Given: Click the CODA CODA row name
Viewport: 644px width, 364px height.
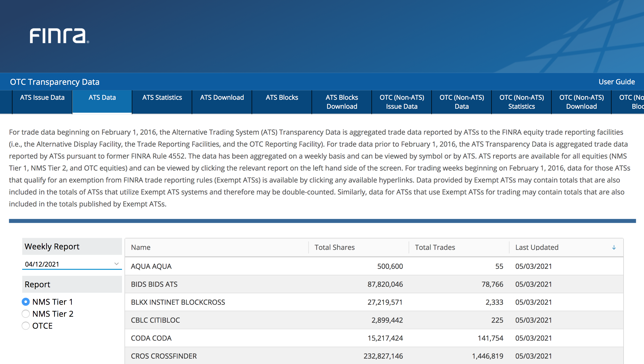Looking at the screenshot, I should [151, 338].
